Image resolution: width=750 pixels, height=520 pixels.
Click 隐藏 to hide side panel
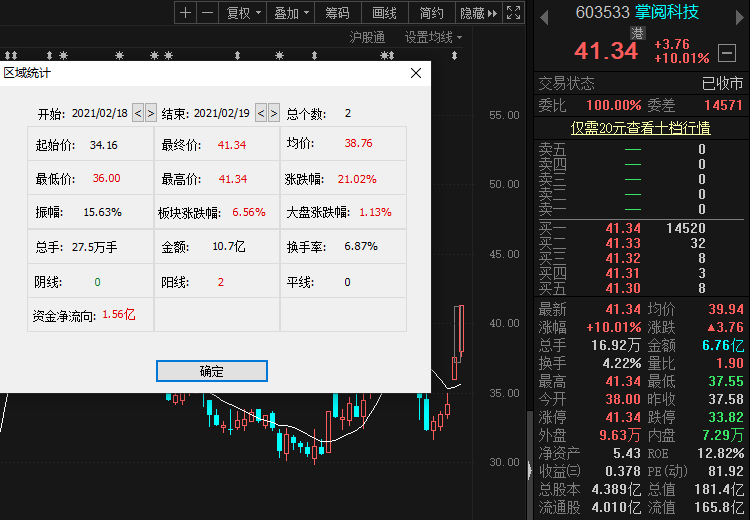[x=478, y=13]
